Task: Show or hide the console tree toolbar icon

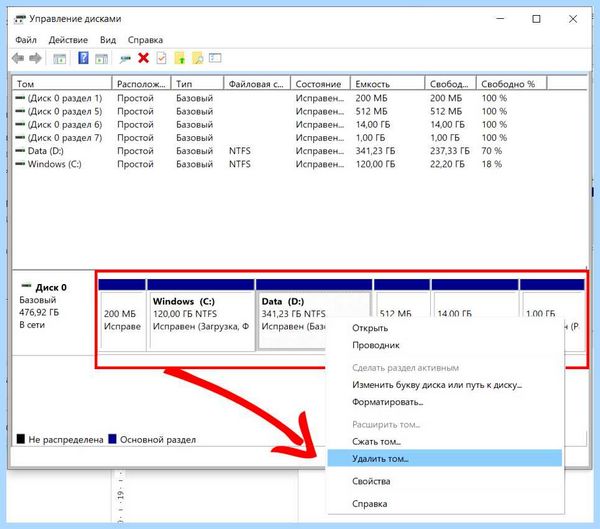Action: tap(59, 59)
